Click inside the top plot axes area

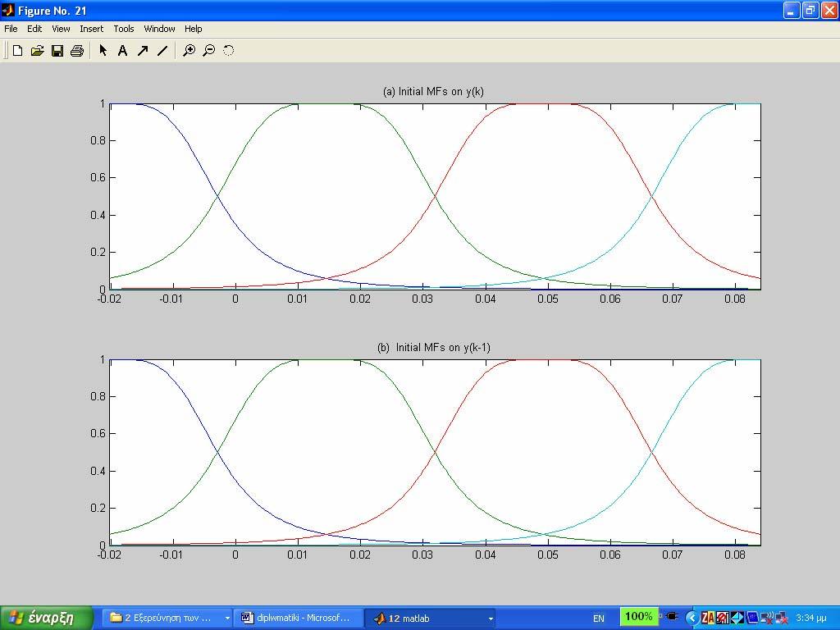click(435, 196)
